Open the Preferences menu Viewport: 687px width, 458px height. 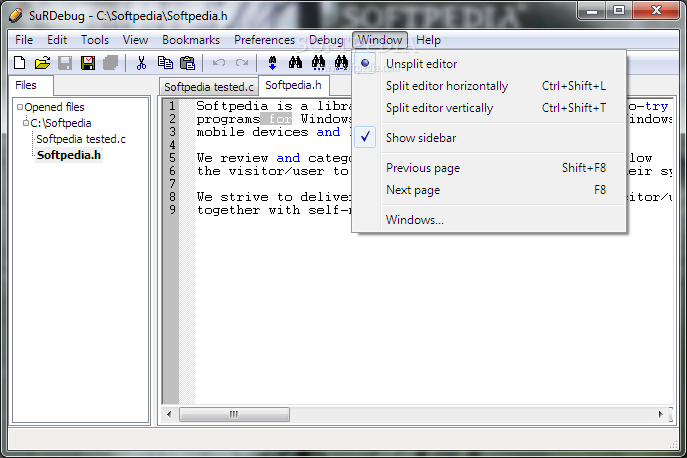(x=264, y=40)
